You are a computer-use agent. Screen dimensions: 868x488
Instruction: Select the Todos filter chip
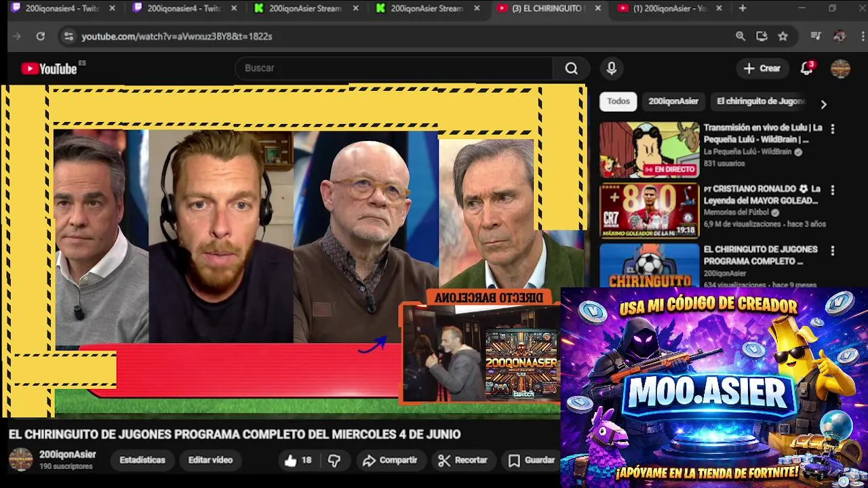point(618,101)
